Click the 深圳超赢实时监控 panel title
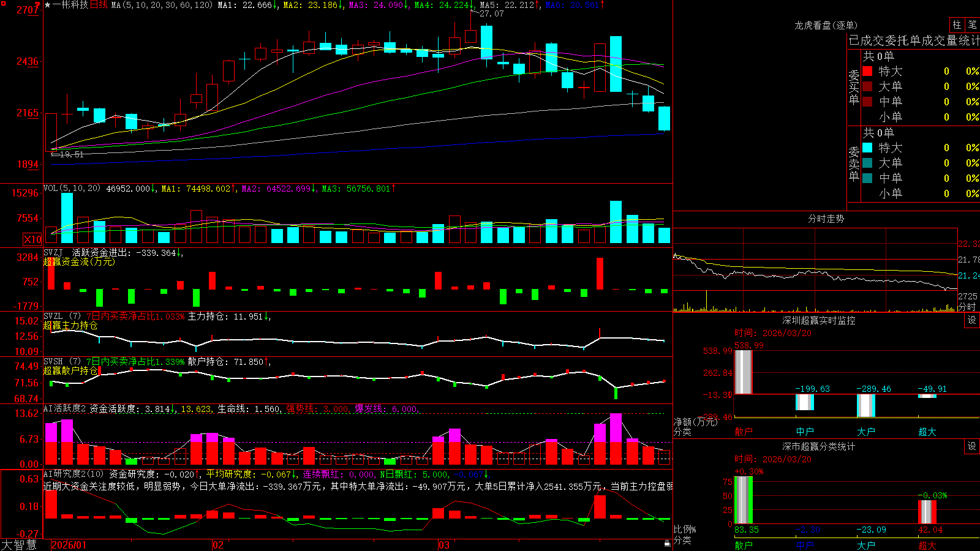980x551 pixels. coord(819,320)
